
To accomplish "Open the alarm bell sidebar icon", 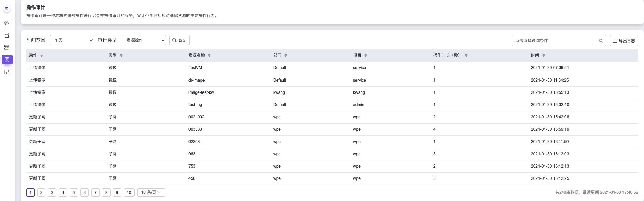I will click(x=7, y=35).
